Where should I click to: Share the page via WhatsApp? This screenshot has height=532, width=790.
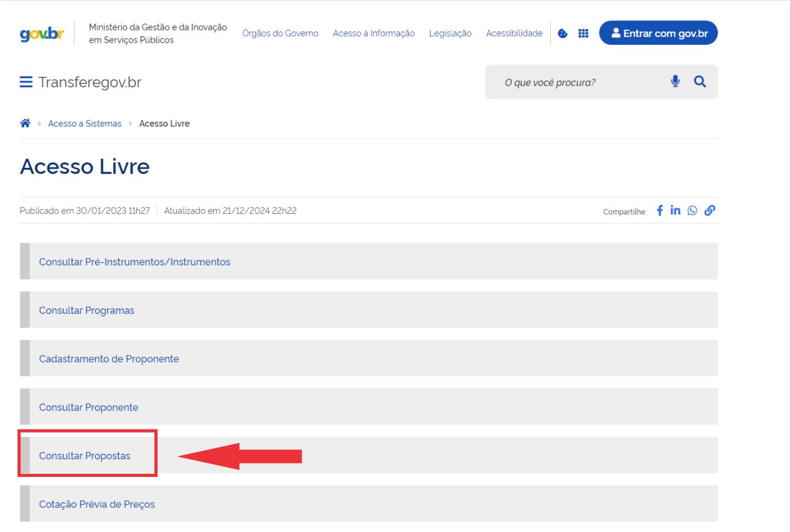pos(692,210)
